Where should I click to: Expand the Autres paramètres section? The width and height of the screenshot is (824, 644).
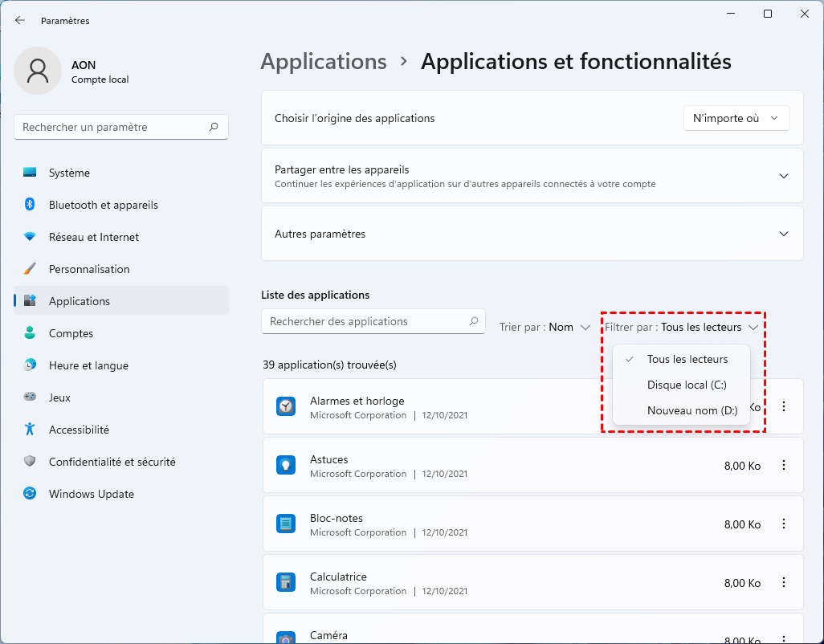(784, 234)
